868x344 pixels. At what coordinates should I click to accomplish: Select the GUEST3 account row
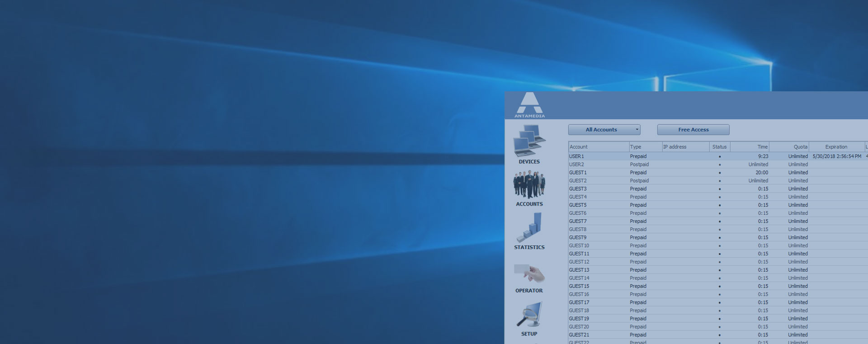pyautogui.click(x=718, y=189)
